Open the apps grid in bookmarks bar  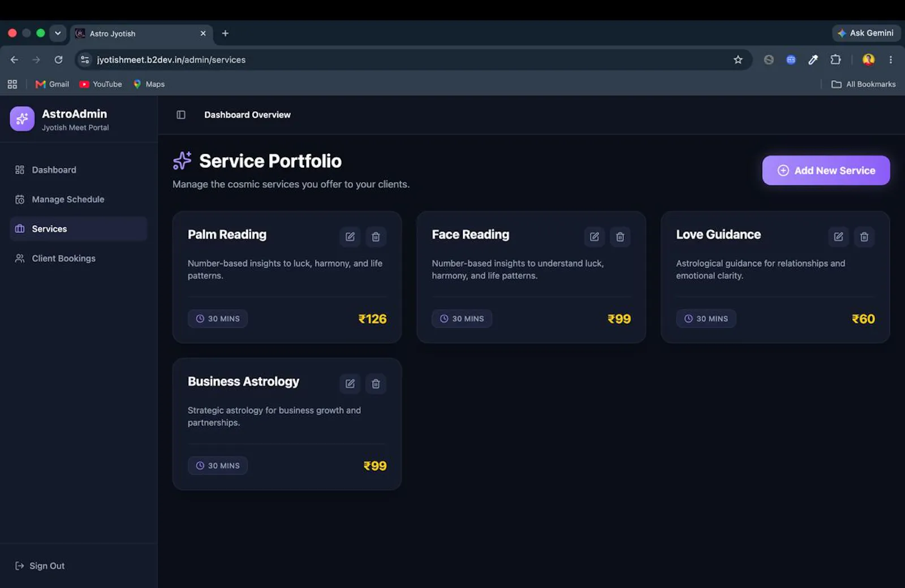(x=12, y=84)
